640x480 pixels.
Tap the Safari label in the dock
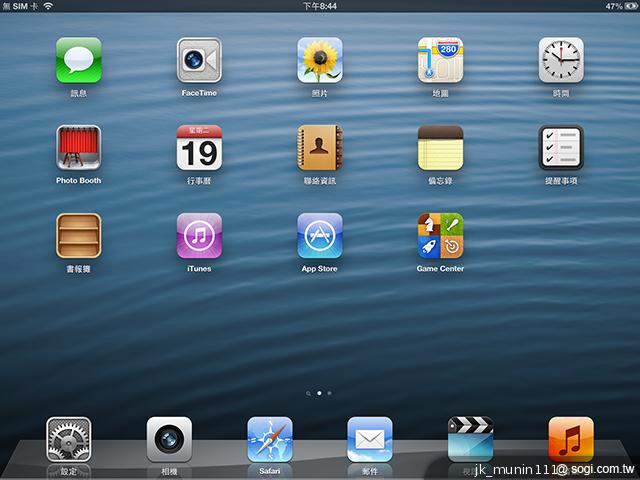tap(270, 471)
